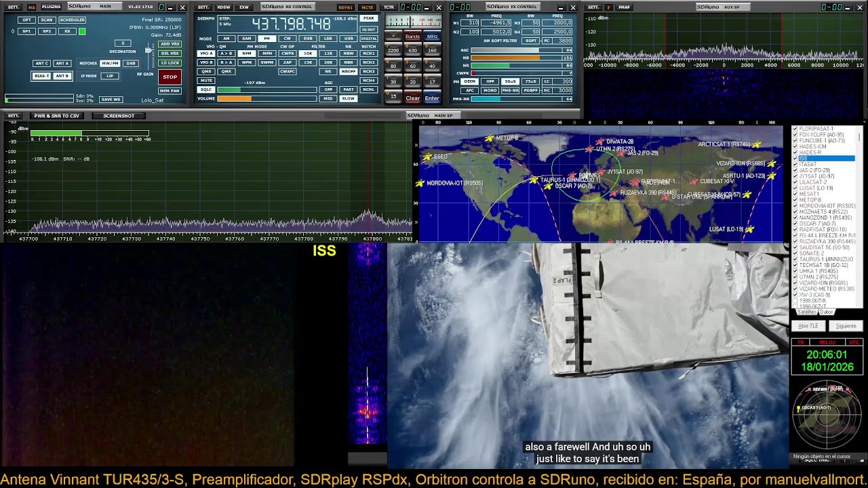
Task: Select the ESEO satellite marker on the map
Action: tap(427, 157)
